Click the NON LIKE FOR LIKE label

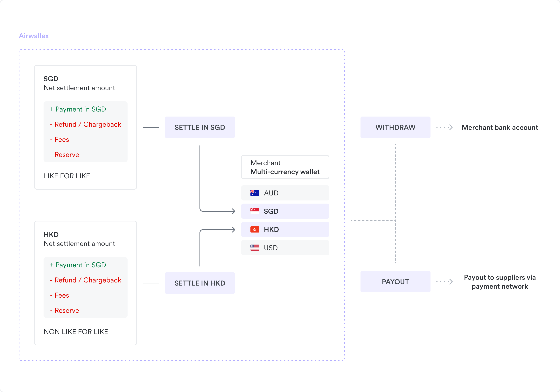pyautogui.click(x=76, y=332)
